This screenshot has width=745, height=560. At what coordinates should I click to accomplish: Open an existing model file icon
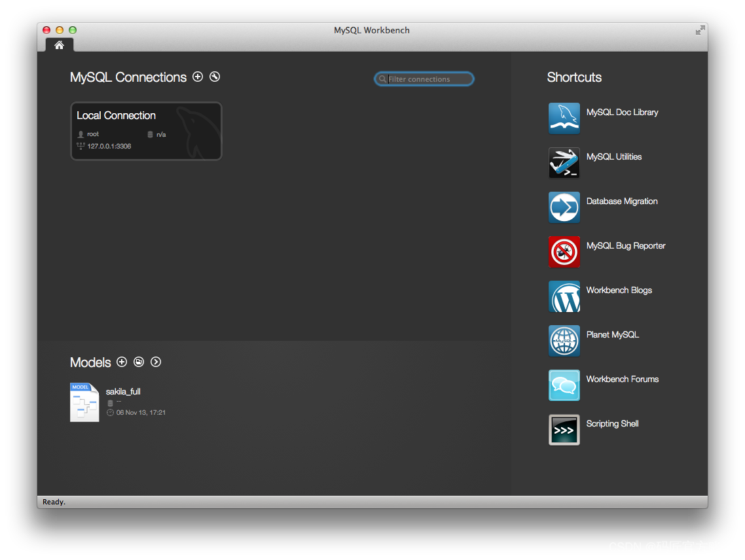click(x=139, y=362)
